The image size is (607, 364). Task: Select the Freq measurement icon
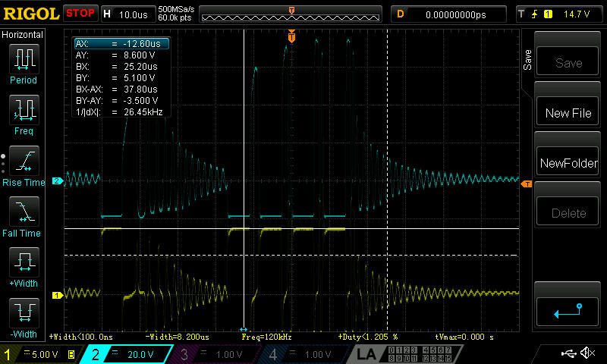click(24, 109)
